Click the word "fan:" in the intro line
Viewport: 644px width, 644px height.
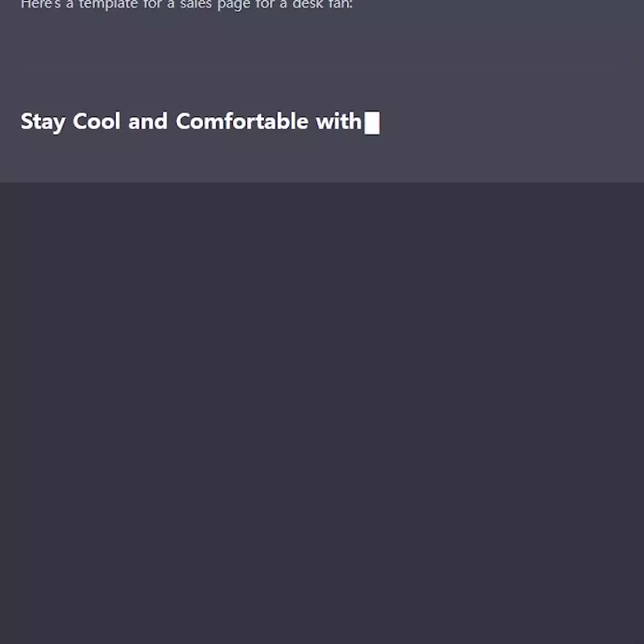point(339,4)
